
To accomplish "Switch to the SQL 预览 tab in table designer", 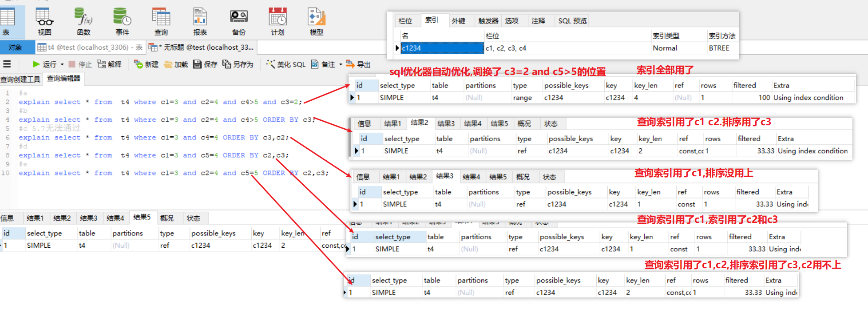I will [572, 21].
